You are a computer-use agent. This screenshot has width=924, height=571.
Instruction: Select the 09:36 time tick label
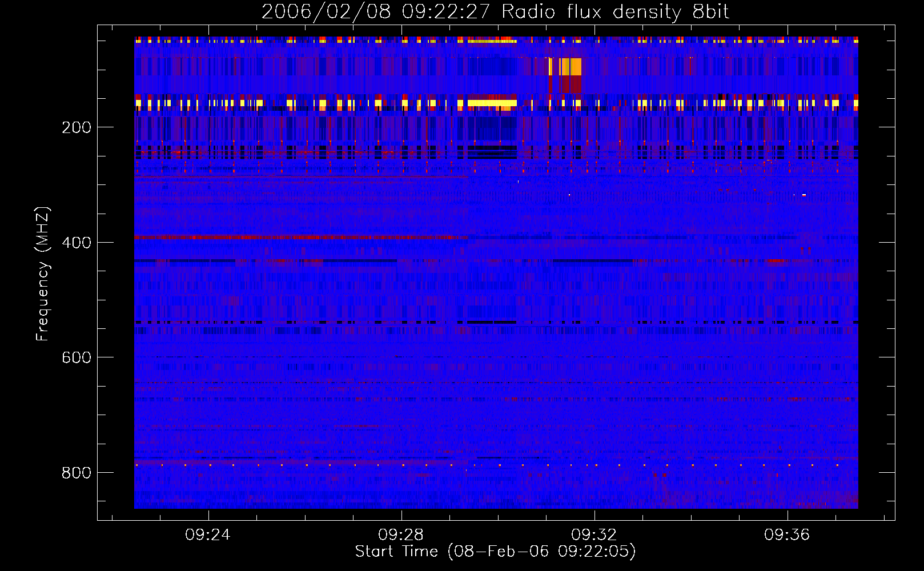pyautogui.click(x=787, y=534)
